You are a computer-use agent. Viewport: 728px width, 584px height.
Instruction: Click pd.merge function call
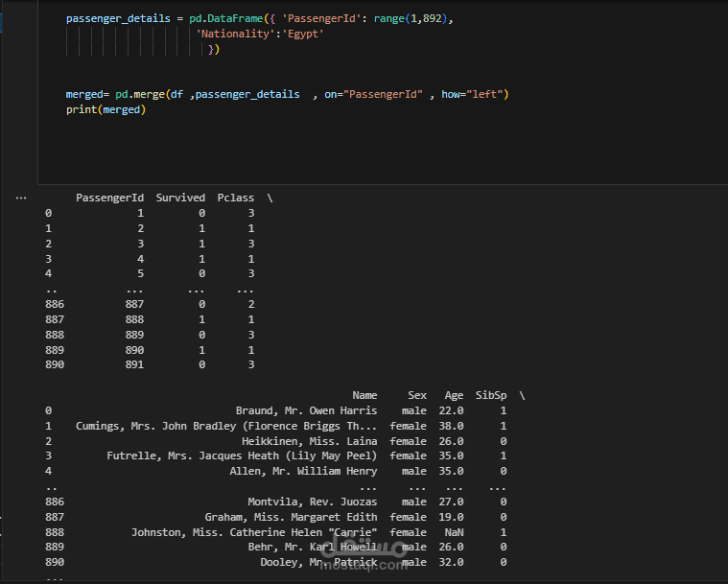[x=140, y=94]
